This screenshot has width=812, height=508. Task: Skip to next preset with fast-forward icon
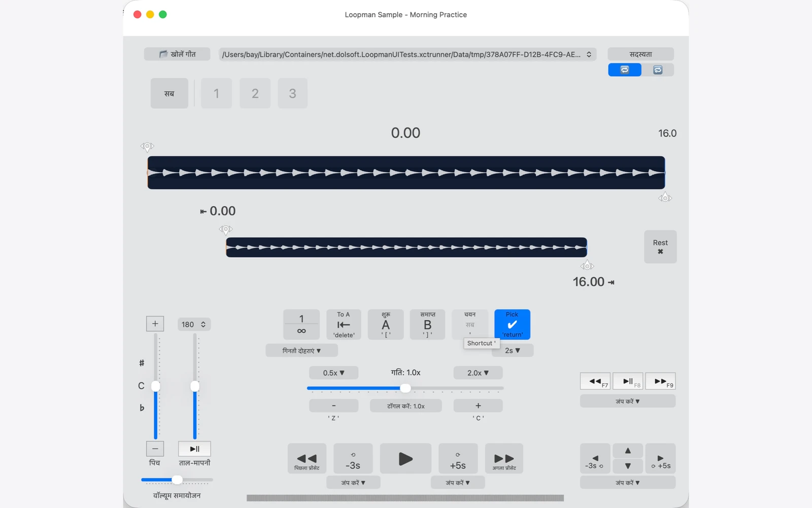pos(504,459)
